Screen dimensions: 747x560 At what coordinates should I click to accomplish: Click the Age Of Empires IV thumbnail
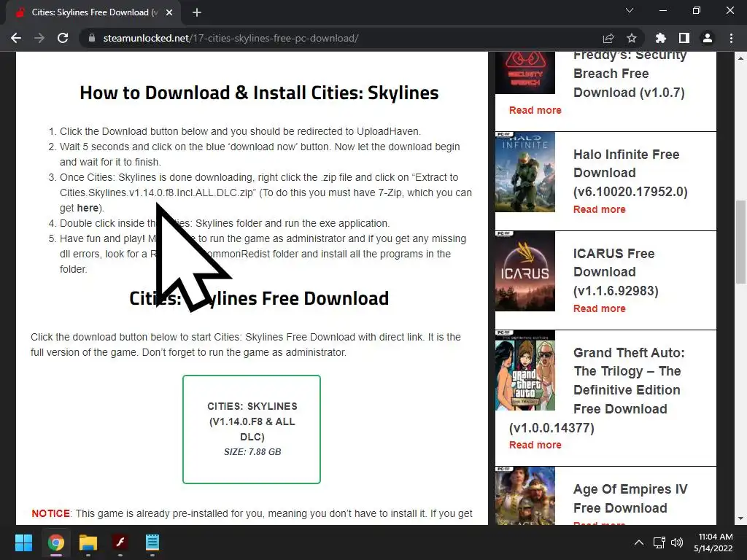pyautogui.click(x=525, y=496)
